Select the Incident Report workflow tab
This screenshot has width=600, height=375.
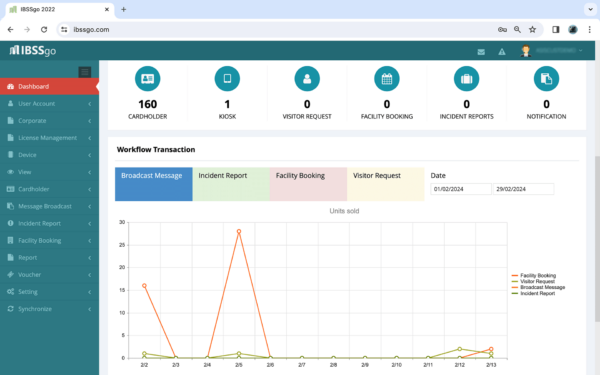(x=231, y=184)
